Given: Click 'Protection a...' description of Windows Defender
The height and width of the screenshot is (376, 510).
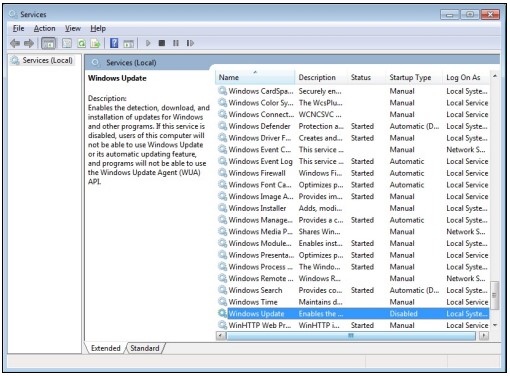Looking at the screenshot, I should [x=321, y=126].
